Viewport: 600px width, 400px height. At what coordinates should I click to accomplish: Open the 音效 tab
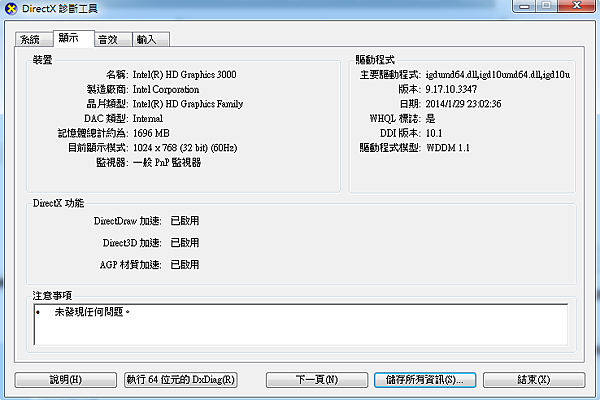pyautogui.click(x=113, y=39)
